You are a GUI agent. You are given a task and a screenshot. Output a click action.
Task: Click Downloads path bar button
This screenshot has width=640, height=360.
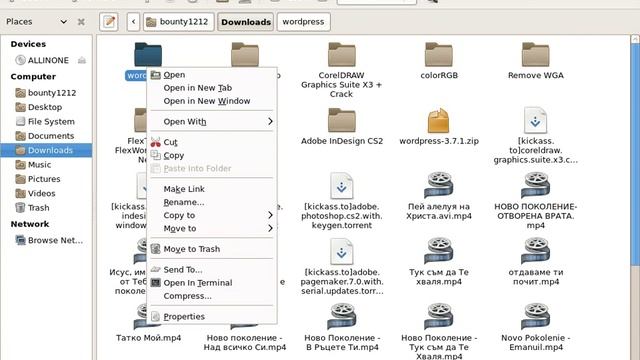[x=246, y=22]
